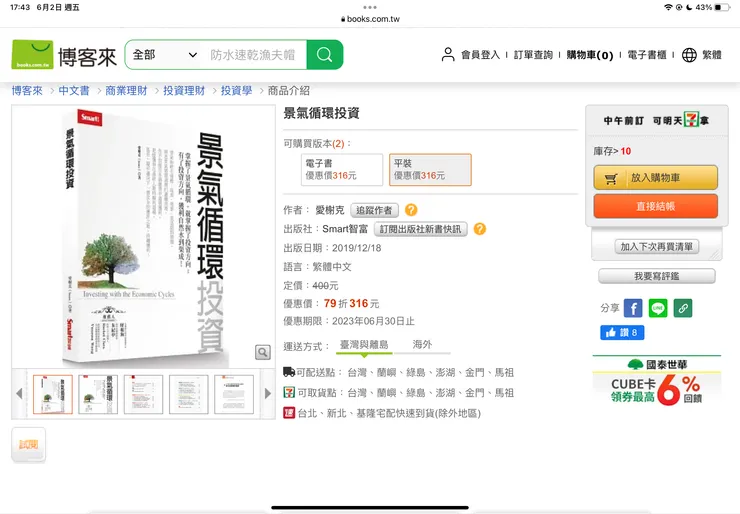This screenshot has height=514, width=740.
Task: Click 放入購物車 button
Action: (656, 178)
